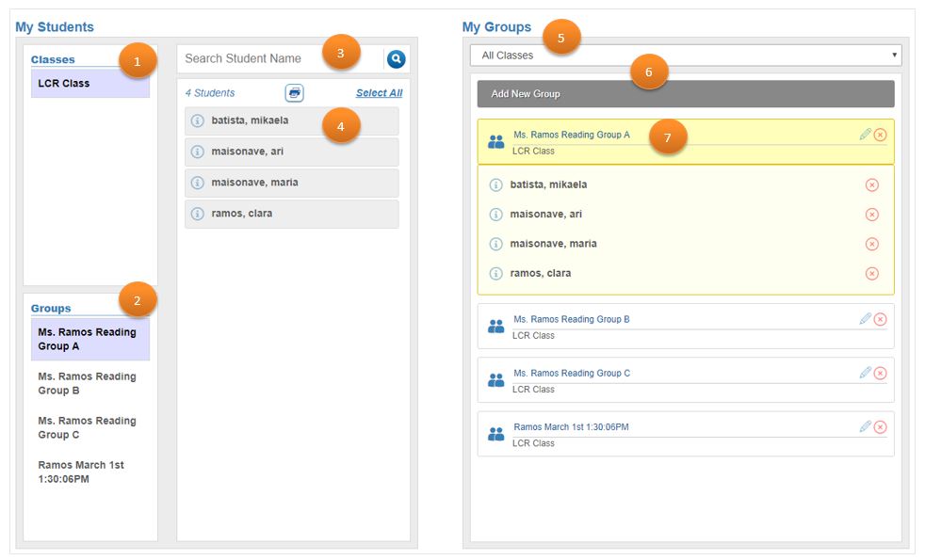Remove ramos, clara from Reading Group A
Viewport: 925px width, 560px height.
[x=873, y=273]
